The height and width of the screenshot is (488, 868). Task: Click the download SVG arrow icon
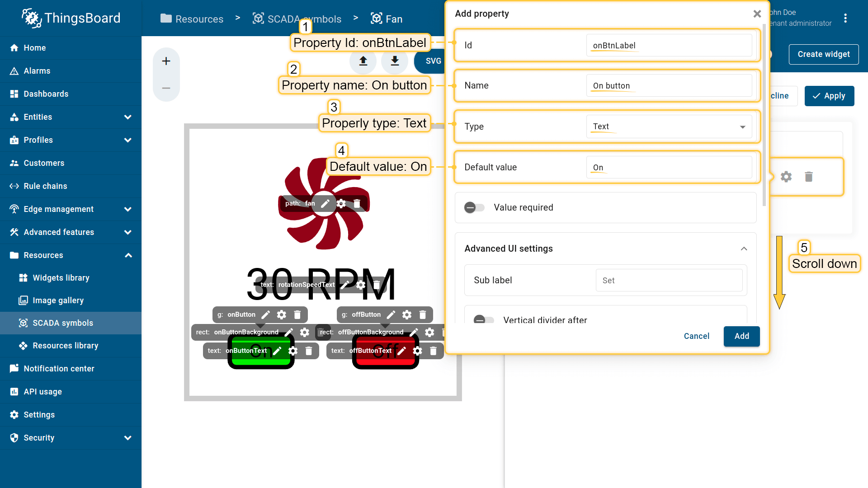[395, 61]
